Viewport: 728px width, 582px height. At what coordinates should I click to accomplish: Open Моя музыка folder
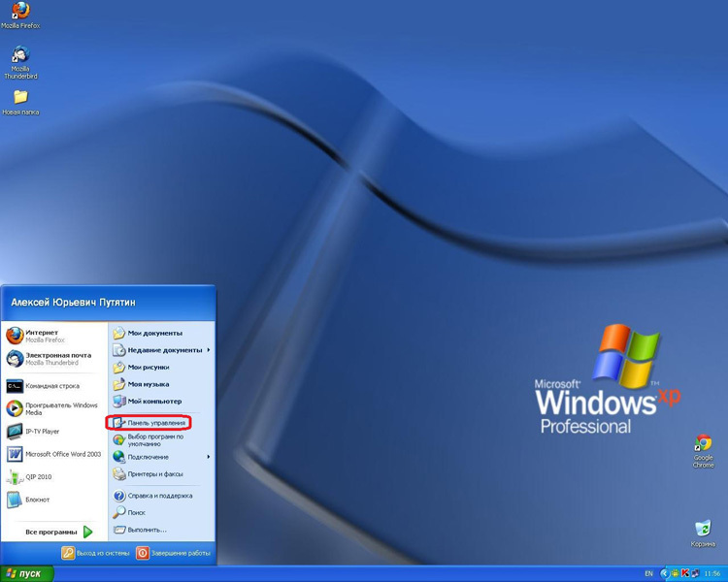[x=161, y=384]
